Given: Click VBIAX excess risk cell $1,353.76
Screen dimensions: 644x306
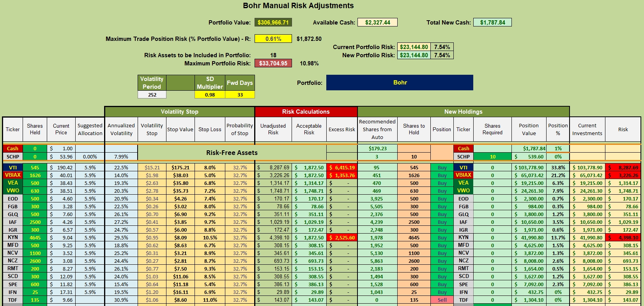Looking at the screenshot, I should 342,175.
